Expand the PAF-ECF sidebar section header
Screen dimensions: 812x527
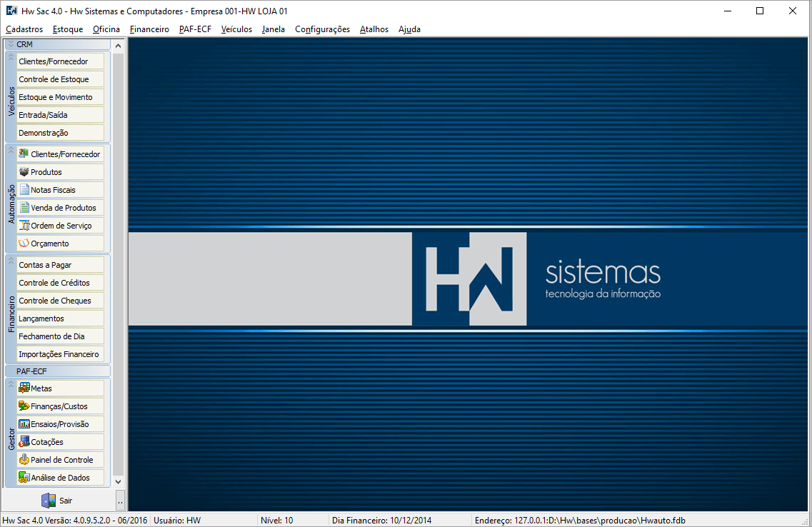57,371
